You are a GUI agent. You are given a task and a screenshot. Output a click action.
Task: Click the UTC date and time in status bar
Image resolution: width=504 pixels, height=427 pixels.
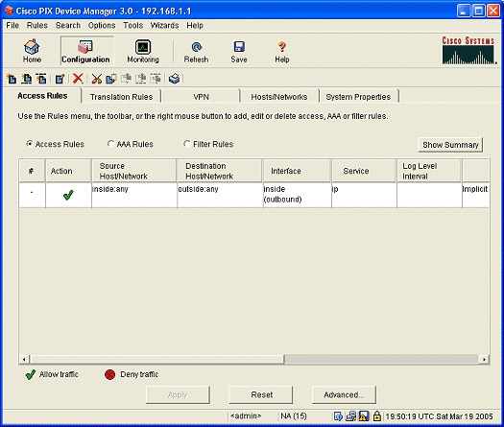[439, 416]
